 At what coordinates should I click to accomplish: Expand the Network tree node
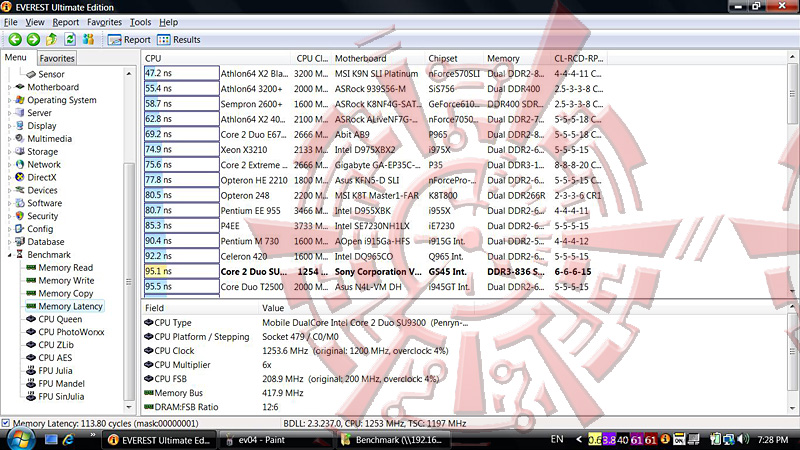(10, 165)
